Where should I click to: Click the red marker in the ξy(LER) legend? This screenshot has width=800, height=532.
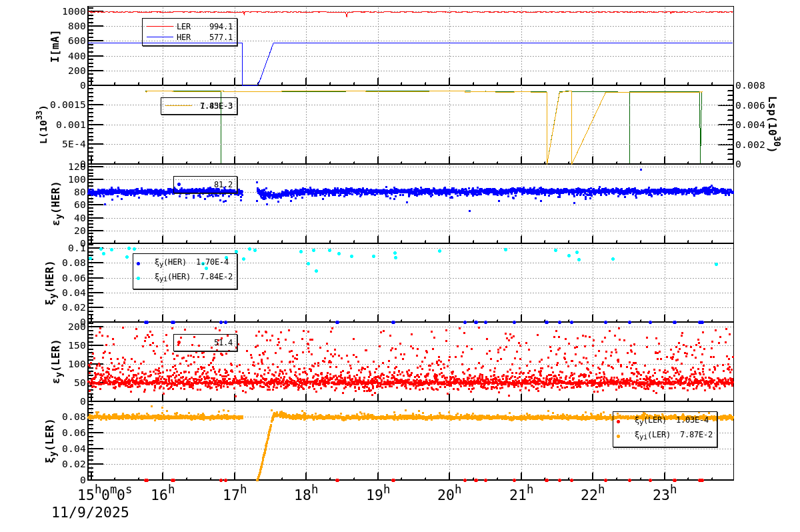tap(618, 421)
